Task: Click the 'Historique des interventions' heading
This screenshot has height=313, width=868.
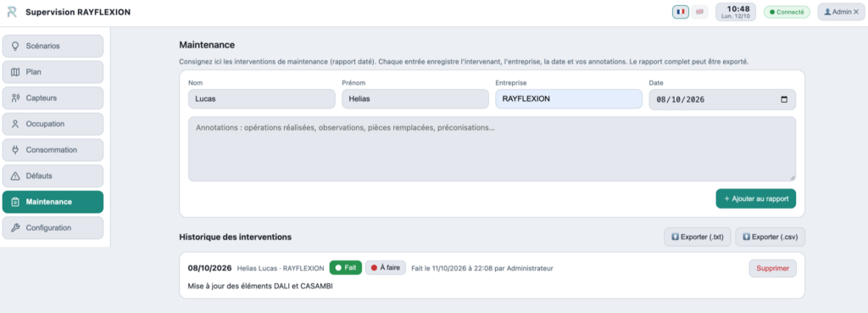Action: coord(236,237)
